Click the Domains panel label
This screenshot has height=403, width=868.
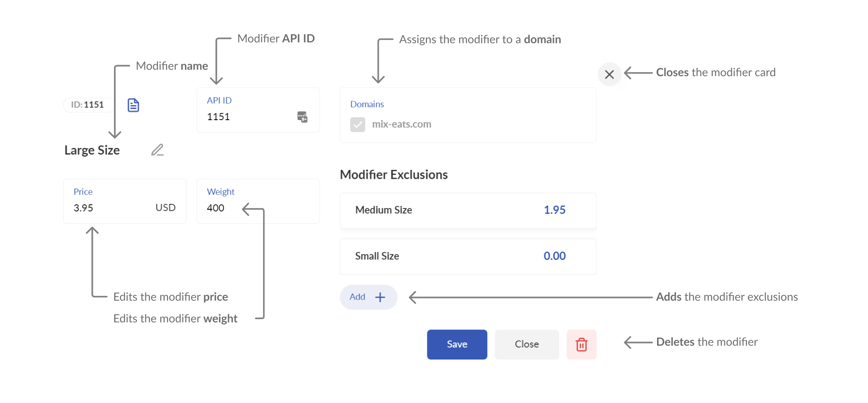pyautogui.click(x=367, y=104)
